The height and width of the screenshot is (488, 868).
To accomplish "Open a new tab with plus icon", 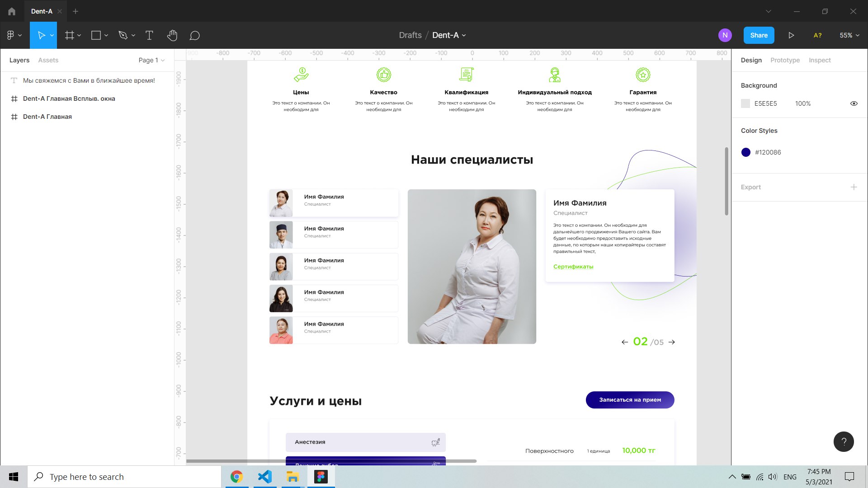I will pyautogui.click(x=75, y=11).
